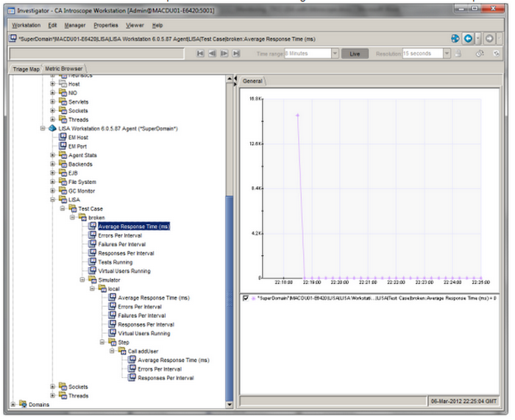
Task: Click the EM Host metric icon
Action: (63, 138)
